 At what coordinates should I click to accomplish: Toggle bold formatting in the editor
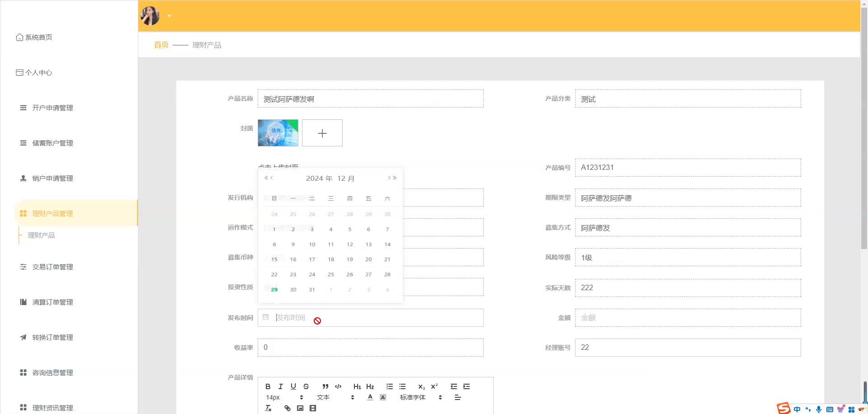coord(268,386)
